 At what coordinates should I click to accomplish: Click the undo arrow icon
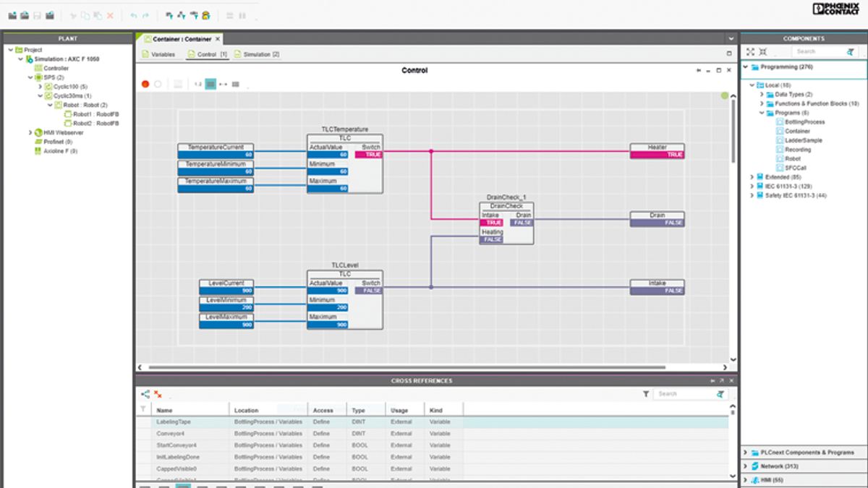[x=134, y=15]
